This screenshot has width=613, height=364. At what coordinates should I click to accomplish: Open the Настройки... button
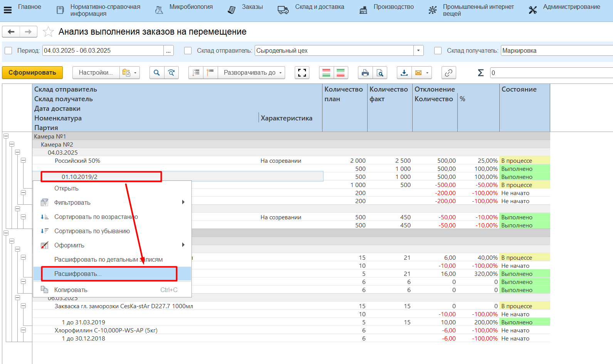point(96,73)
